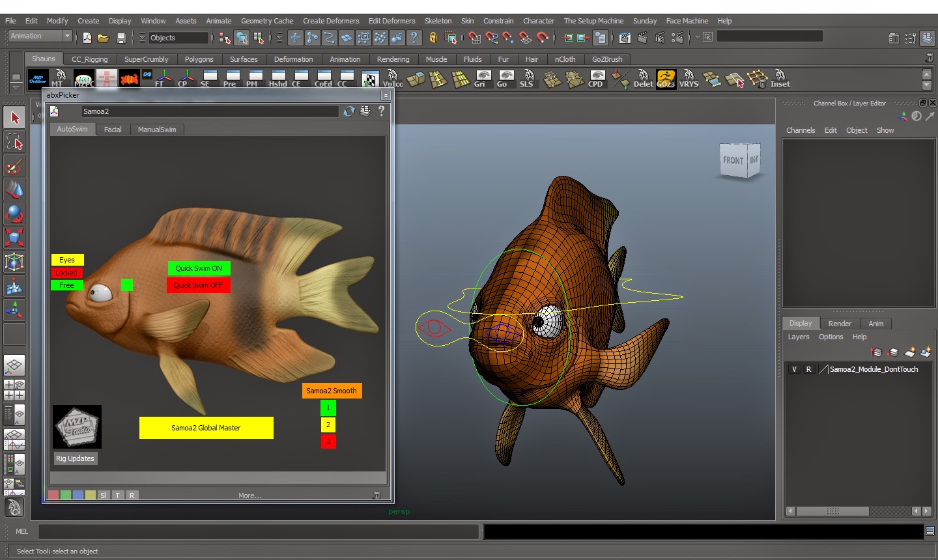
Task: Switch to single perspective view layout
Action: click(x=14, y=366)
